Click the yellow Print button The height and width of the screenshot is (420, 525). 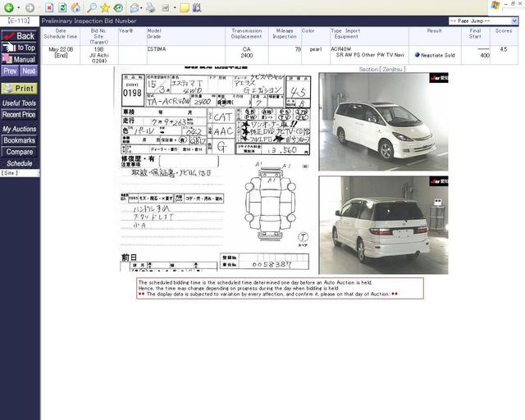pyautogui.click(x=20, y=89)
